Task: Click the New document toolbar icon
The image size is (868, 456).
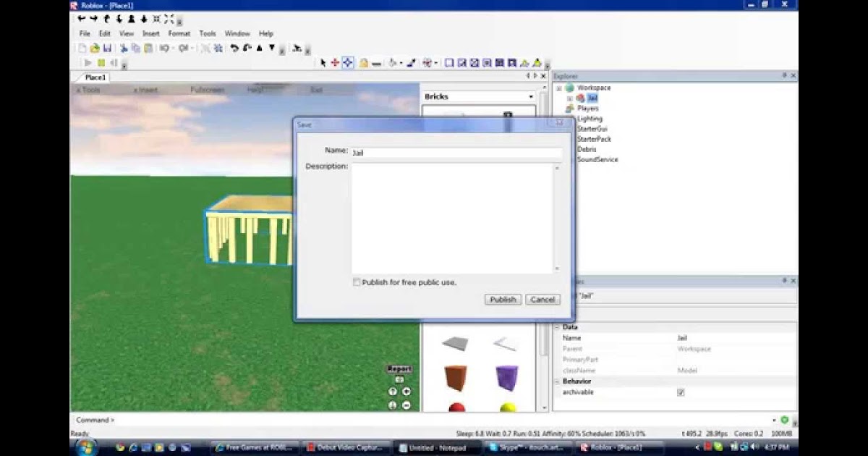Action: click(x=82, y=48)
